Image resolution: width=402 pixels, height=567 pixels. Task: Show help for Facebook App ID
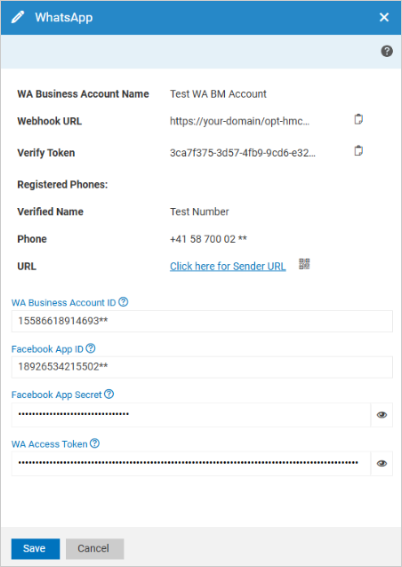[91, 349]
